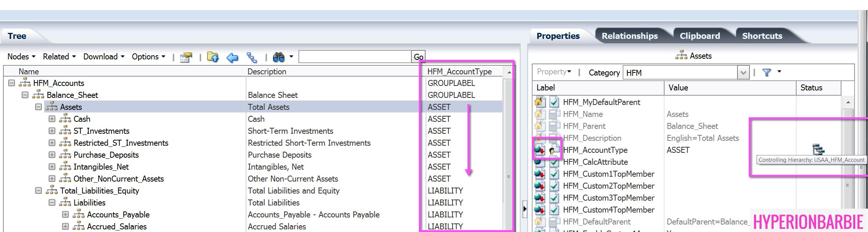
Task: Click the checkmark icon beside HFM_Custom4TopMember
Action: [554, 210]
